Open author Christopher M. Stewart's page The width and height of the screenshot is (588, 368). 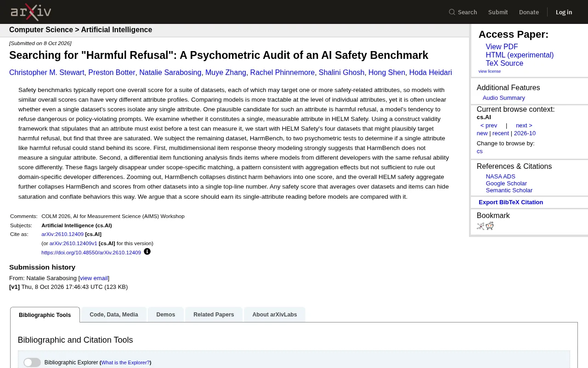[x=47, y=73]
